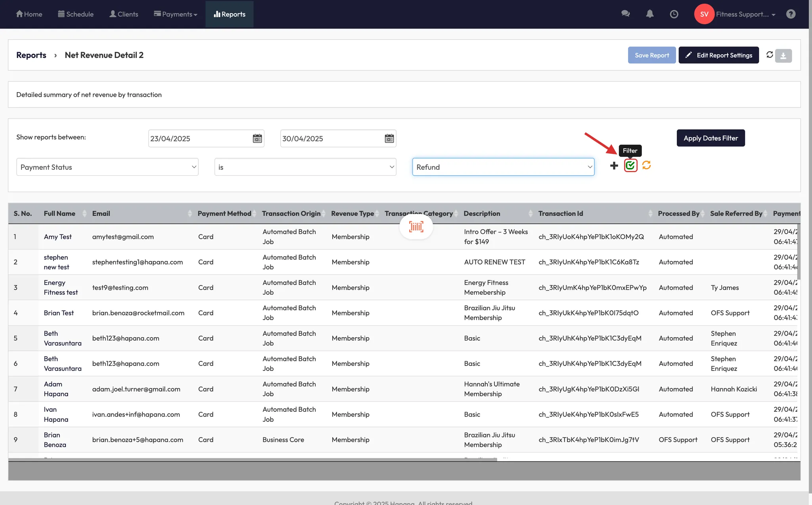Click the Apply Dates Filter button
Viewport: 812px width, 505px height.
point(710,138)
